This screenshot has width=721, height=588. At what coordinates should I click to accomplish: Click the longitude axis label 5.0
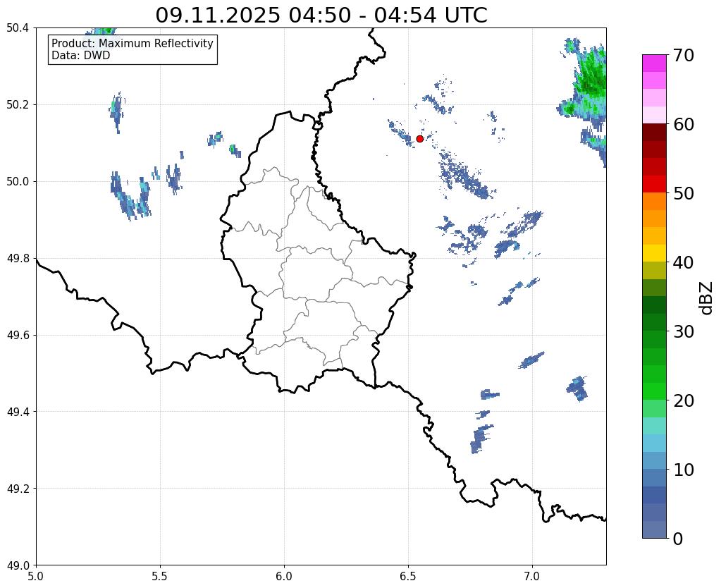tap(36, 577)
